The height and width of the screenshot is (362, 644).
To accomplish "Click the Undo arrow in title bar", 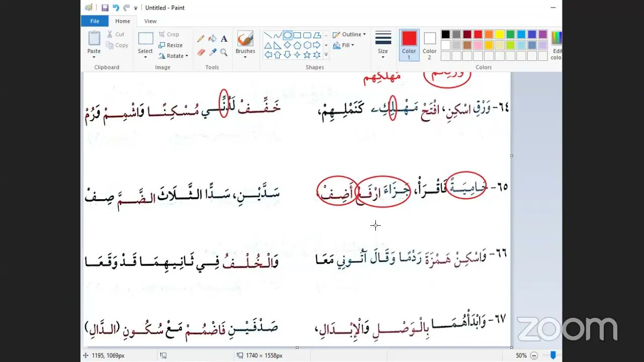I will [x=116, y=8].
